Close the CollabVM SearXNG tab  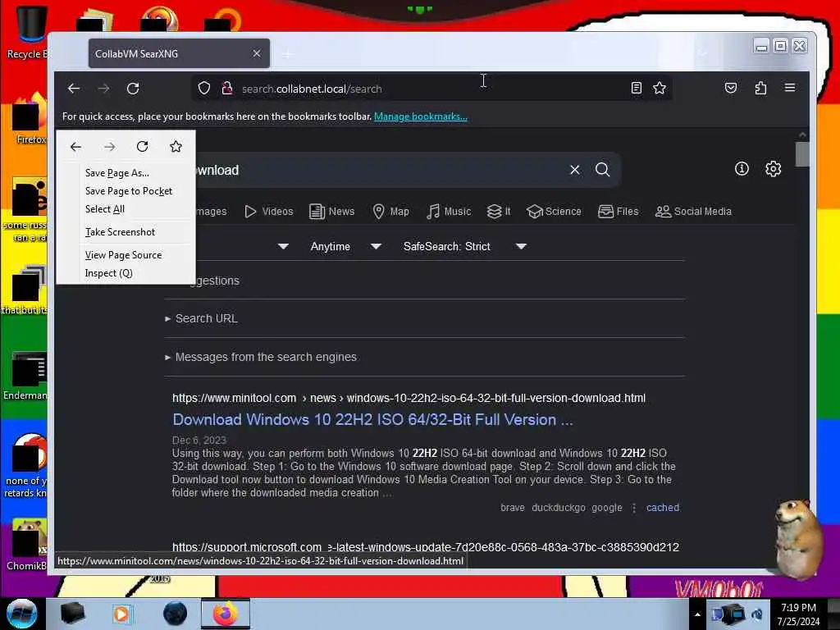tap(257, 53)
